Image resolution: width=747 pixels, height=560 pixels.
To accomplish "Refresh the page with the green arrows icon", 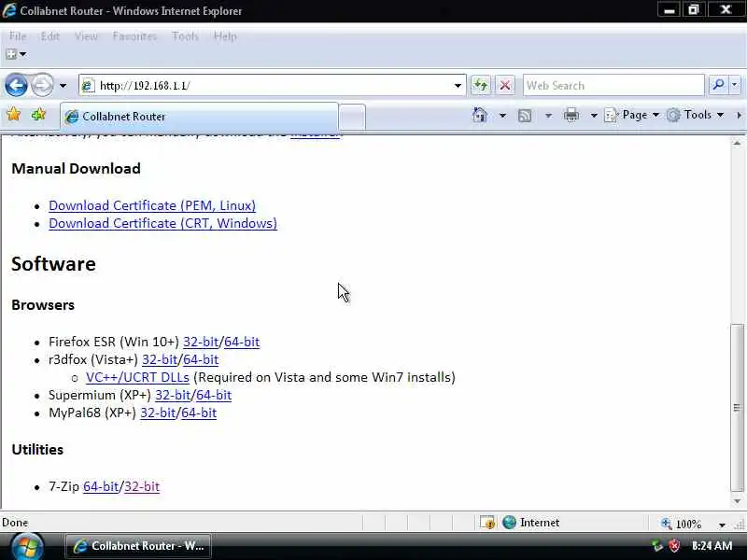I will (x=481, y=86).
